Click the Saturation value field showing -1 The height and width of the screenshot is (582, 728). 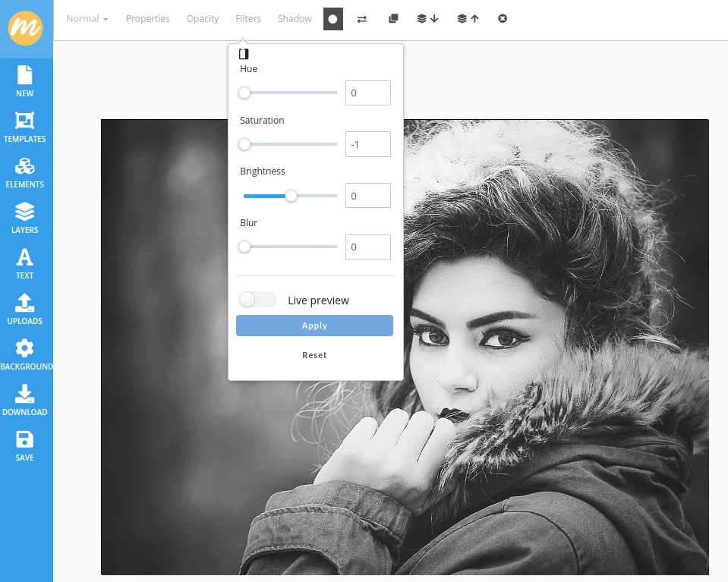pyautogui.click(x=367, y=144)
